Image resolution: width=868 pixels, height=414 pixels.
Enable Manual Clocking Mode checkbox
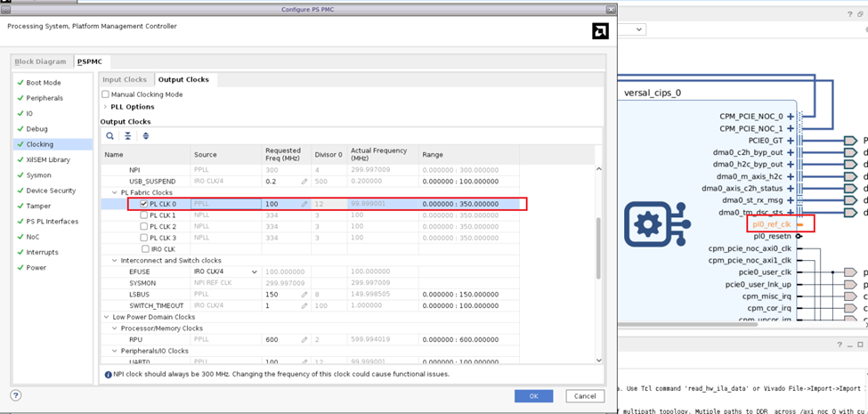point(106,94)
